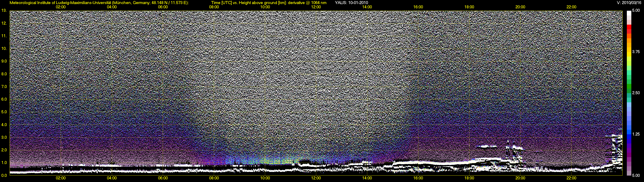
Task: Click the '13.' height axis label
Action: pos(4,10)
